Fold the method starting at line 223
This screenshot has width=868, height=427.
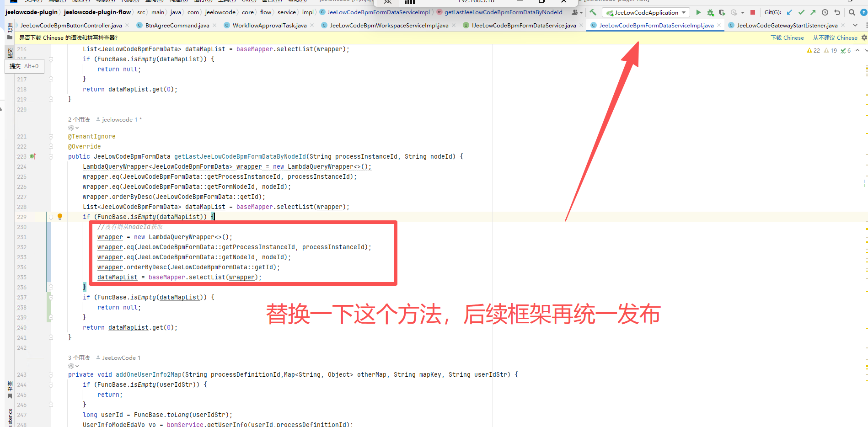(x=51, y=157)
